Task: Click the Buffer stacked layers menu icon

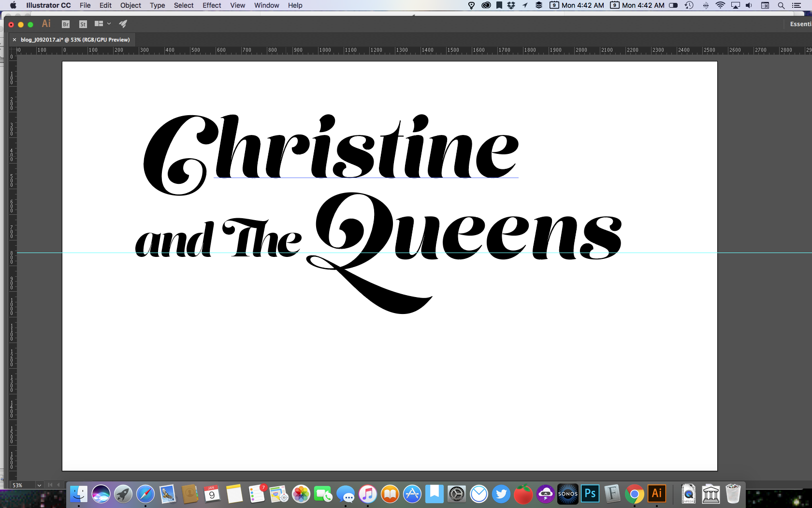Action: 539,5
